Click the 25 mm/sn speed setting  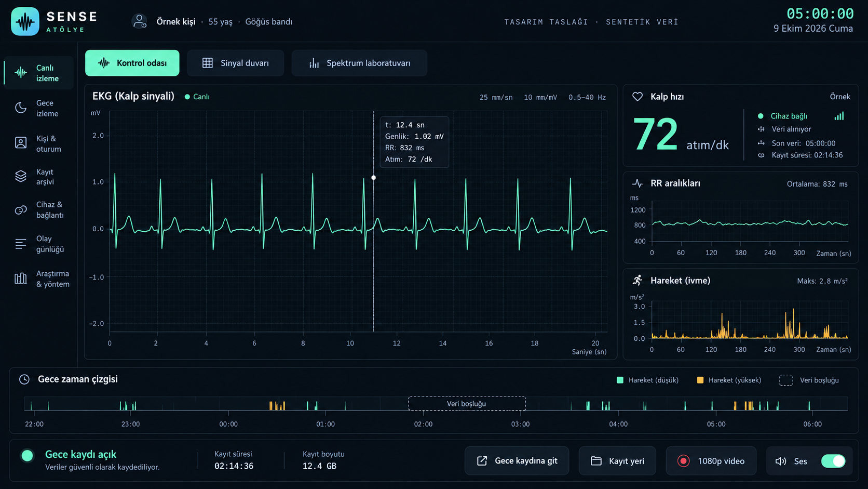[x=496, y=97]
